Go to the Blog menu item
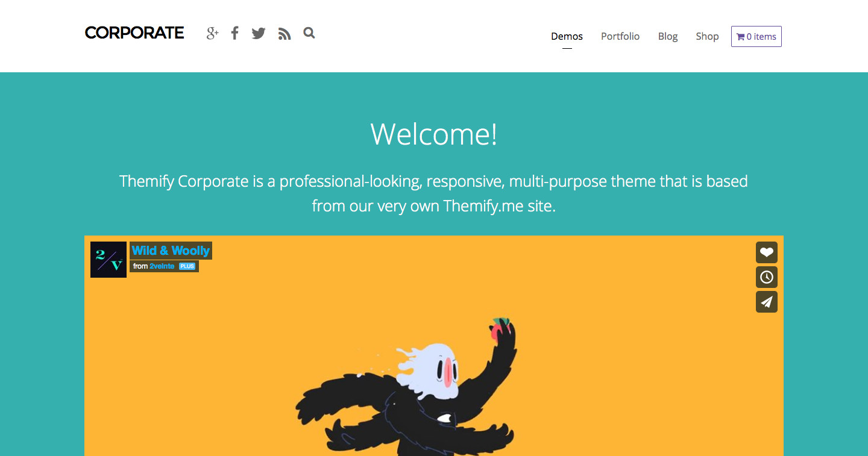This screenshot has width=868, height=456. coord(668,36)
